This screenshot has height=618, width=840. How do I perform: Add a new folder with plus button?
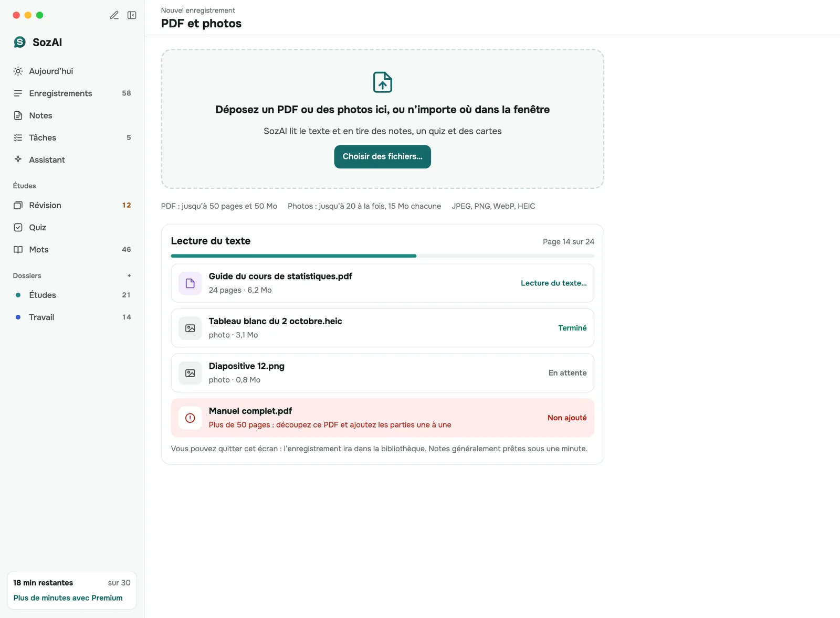coord(129,276)
